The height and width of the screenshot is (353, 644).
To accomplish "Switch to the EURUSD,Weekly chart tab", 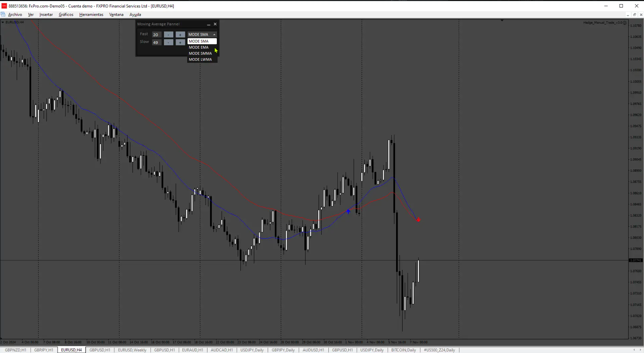I will [x=132, y=350].
